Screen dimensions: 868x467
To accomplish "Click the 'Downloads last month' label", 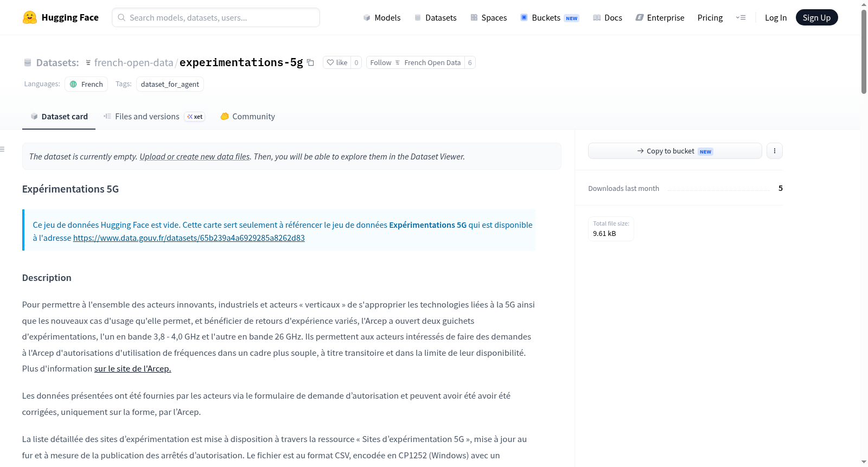I will pyautogui.click(x=624, y=188).
